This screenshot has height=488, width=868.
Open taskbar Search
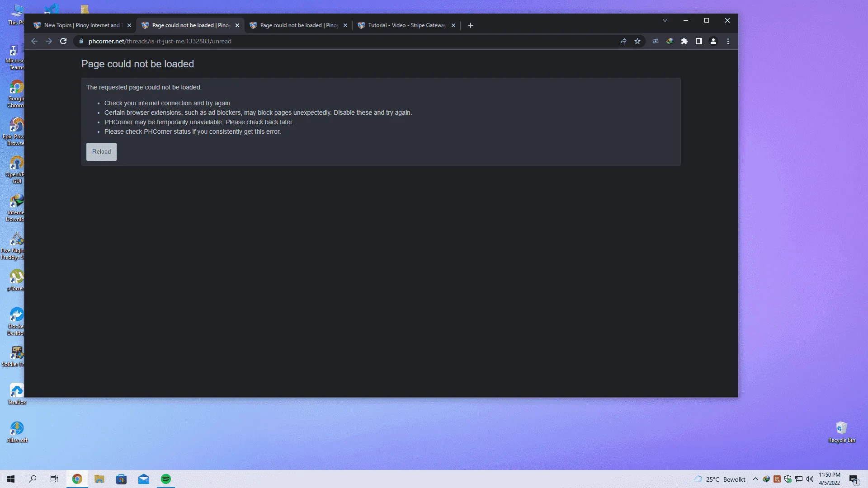(33, 479)
